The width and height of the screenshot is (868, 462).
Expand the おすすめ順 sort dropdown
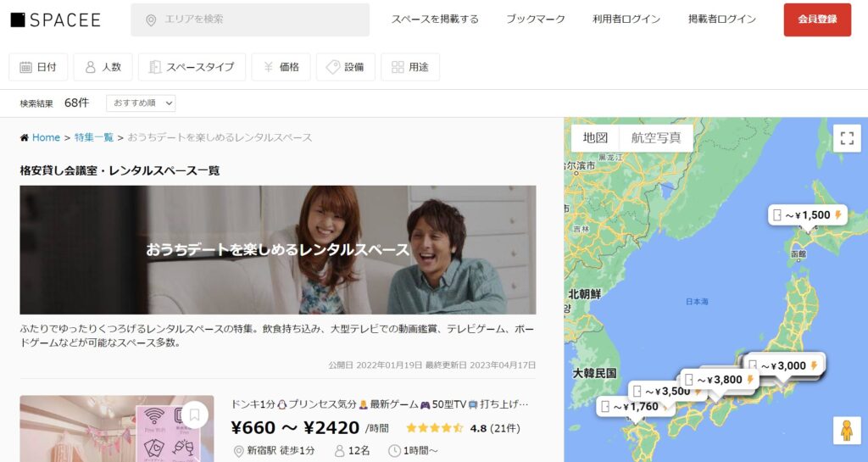[141, 103]
